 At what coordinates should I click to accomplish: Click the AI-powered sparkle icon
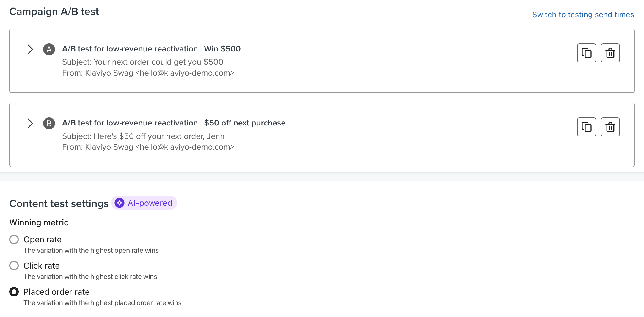pyautogui.click(x=120, y=203)
